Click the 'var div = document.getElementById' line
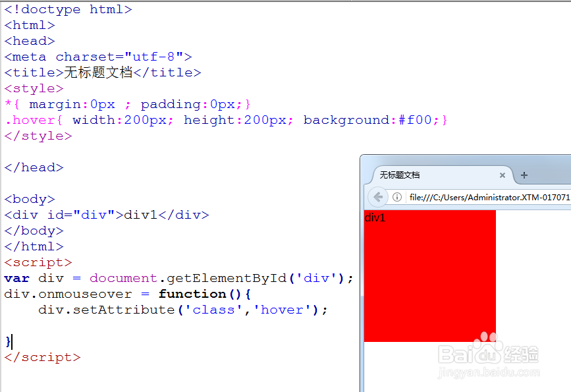 (178, 278)
